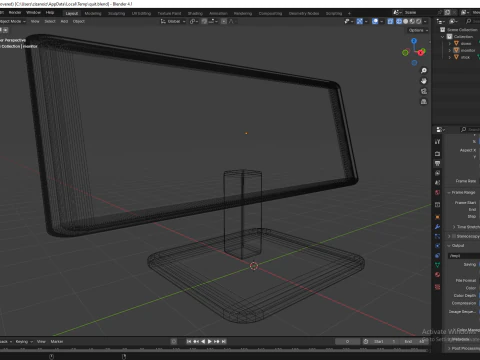Switch to the Sculpting workspace tab
This screenshot has width=480, height=360.
116,13
